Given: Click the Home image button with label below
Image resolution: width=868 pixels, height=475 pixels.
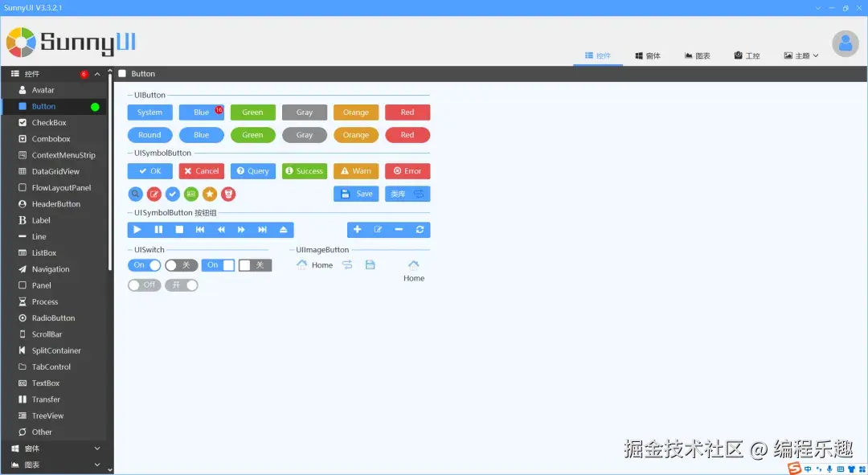Looking at the screenshot, I should (414, 272).
